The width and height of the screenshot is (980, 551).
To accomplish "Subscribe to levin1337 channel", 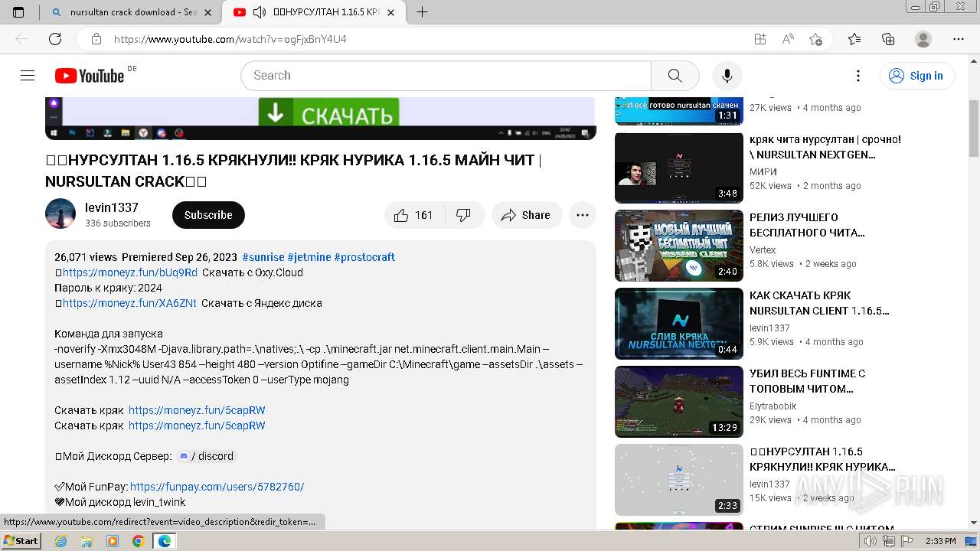I will (x=208, y=215).
